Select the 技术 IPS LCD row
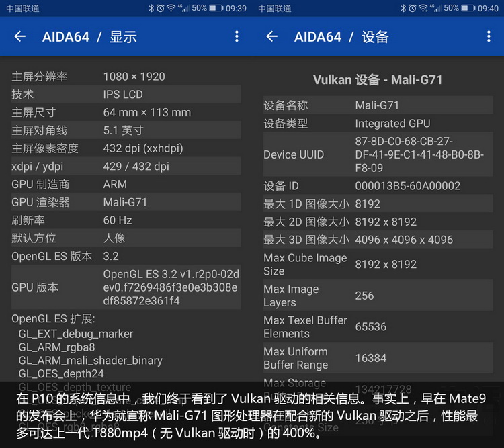The image size is (504, 448). click(126, 94)
